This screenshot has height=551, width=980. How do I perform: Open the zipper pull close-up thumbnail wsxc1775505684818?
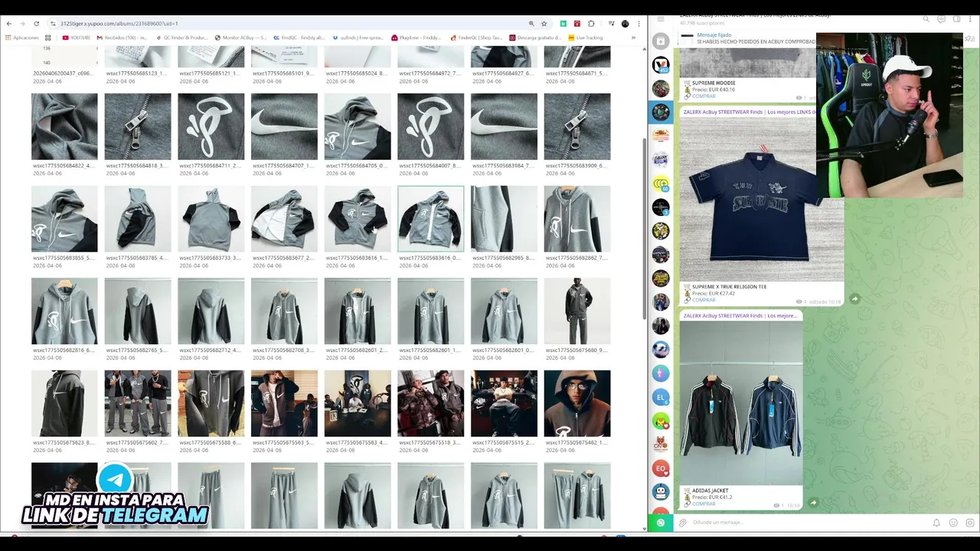click(x=138, y=126)
